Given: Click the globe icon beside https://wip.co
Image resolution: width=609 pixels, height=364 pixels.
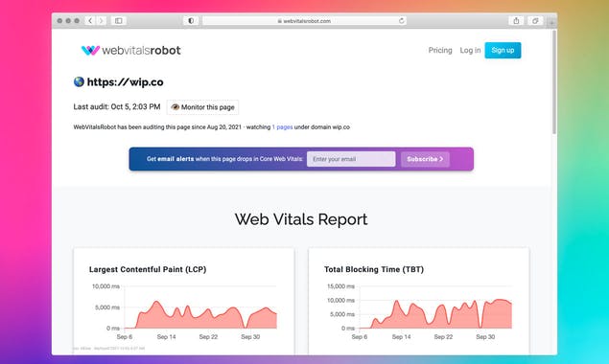Looking at the screenshot, I should pos(79,81).
